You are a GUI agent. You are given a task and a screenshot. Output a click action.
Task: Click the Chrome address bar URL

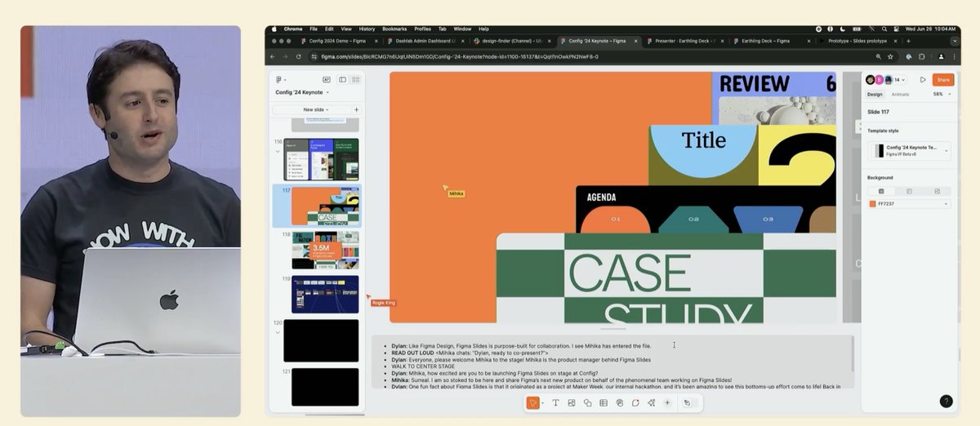click(460, 56)
